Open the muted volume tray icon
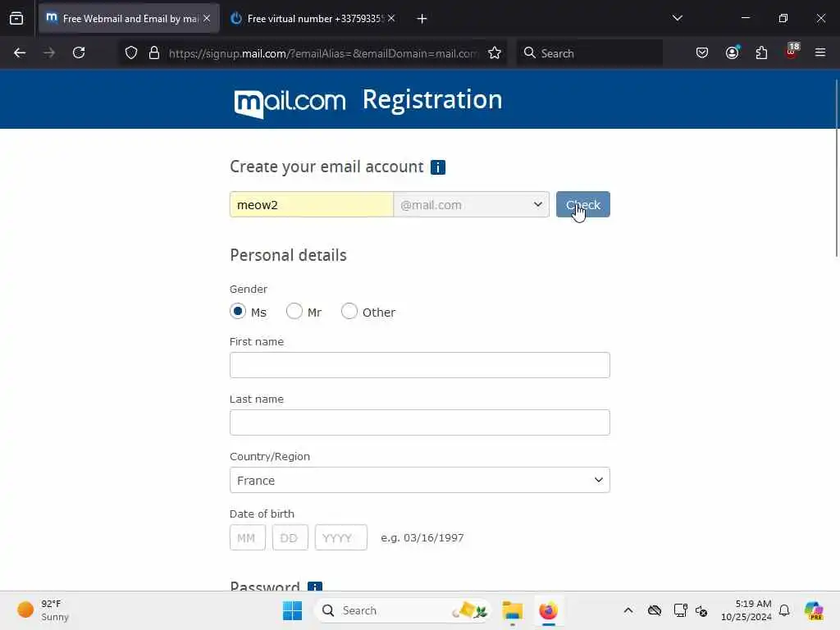Screen dimensions: 840x630 702,610
